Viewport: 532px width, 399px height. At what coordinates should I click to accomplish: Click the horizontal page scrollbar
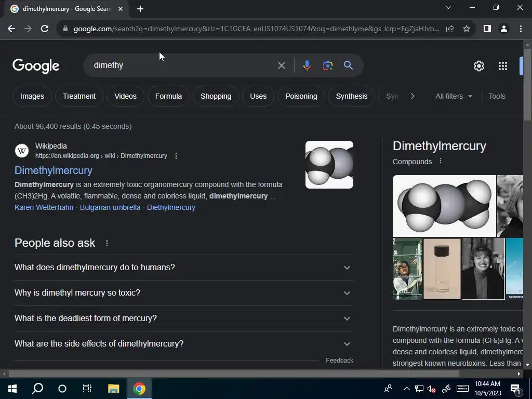coord(234,374)
